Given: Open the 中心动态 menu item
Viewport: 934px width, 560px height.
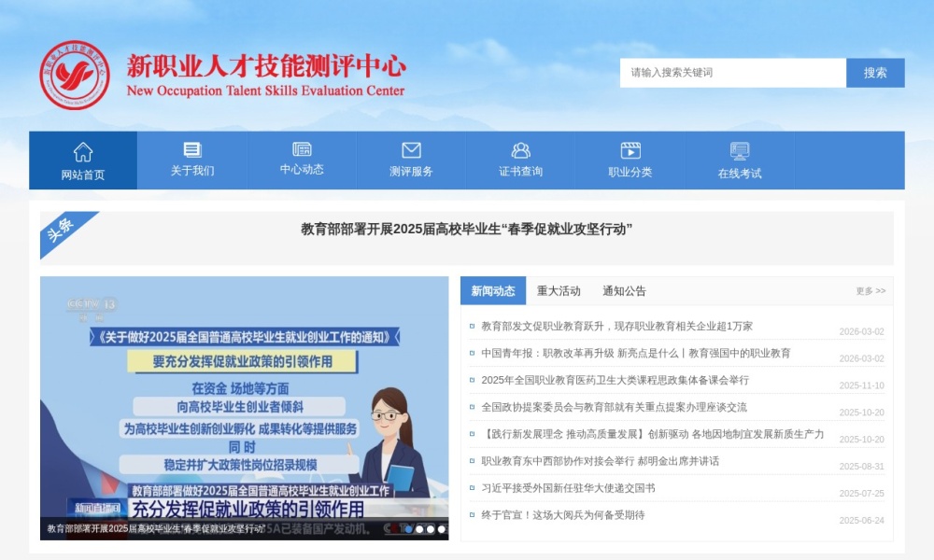Looking at the screenshot, I should pyautogui.click(x=302, y=161).
